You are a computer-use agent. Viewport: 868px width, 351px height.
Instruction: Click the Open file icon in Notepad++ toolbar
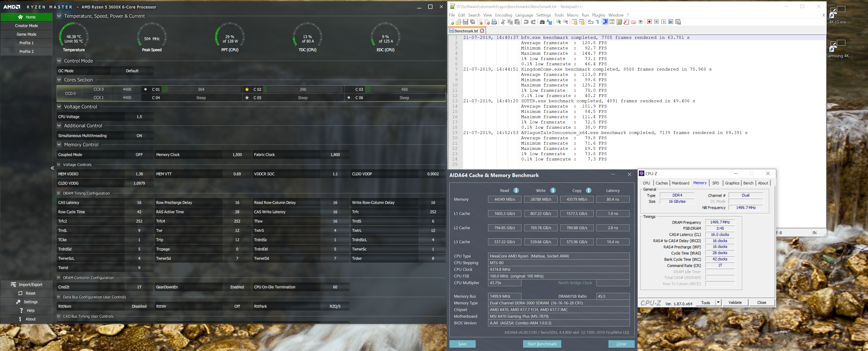tap(458, 22)
